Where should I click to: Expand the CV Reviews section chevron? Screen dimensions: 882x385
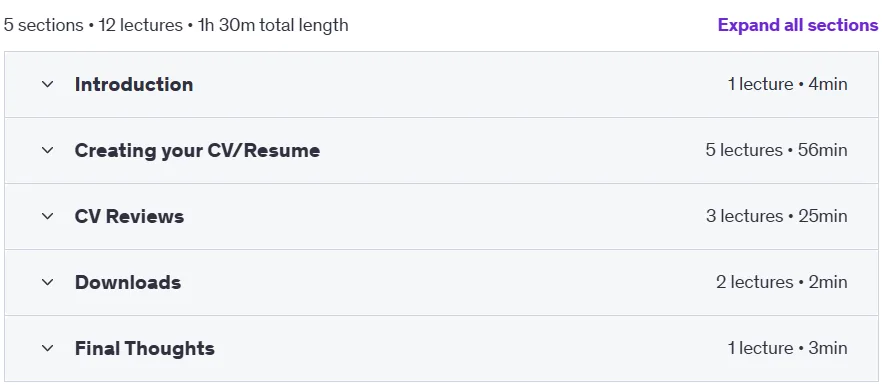point(48,216)
